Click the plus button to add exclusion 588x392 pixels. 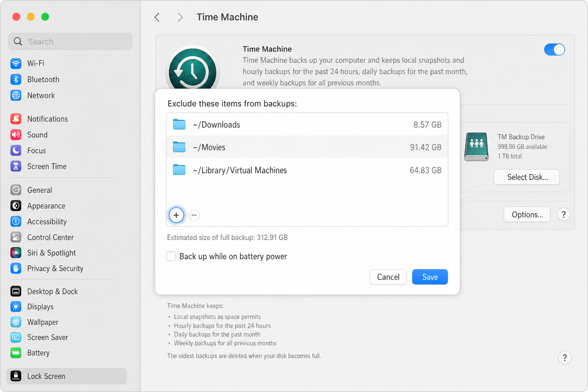(176, 215)
